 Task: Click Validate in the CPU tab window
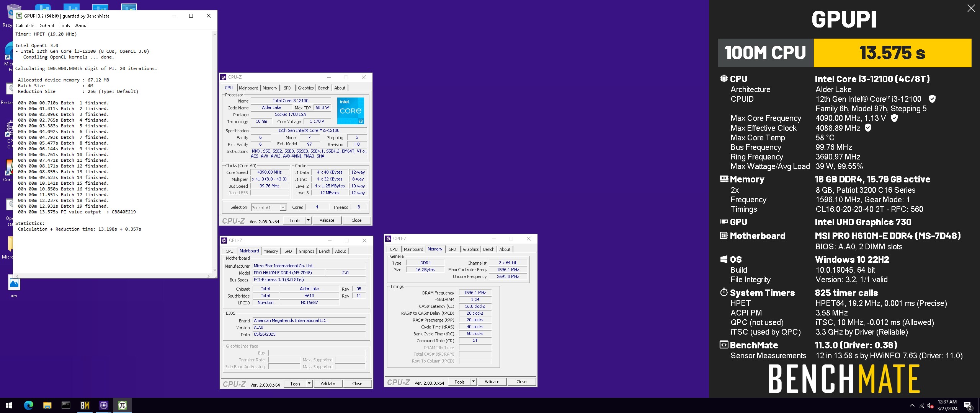pos(327,220)
